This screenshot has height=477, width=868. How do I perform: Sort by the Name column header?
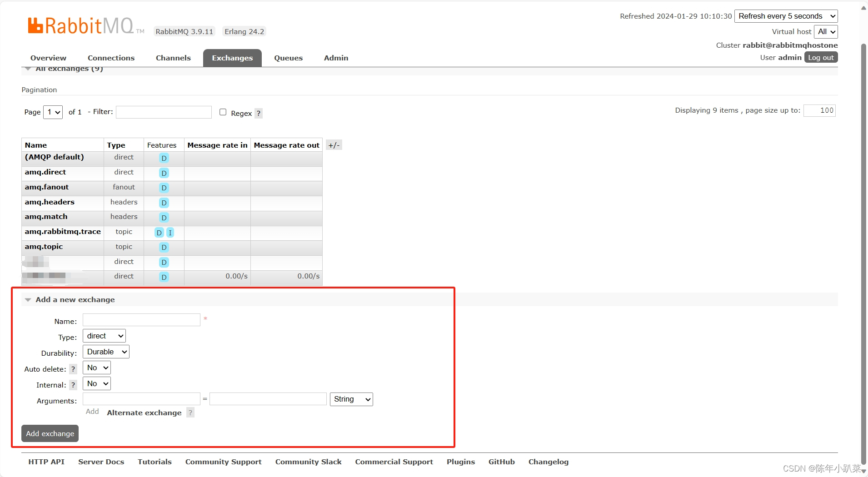pos(36,145)
